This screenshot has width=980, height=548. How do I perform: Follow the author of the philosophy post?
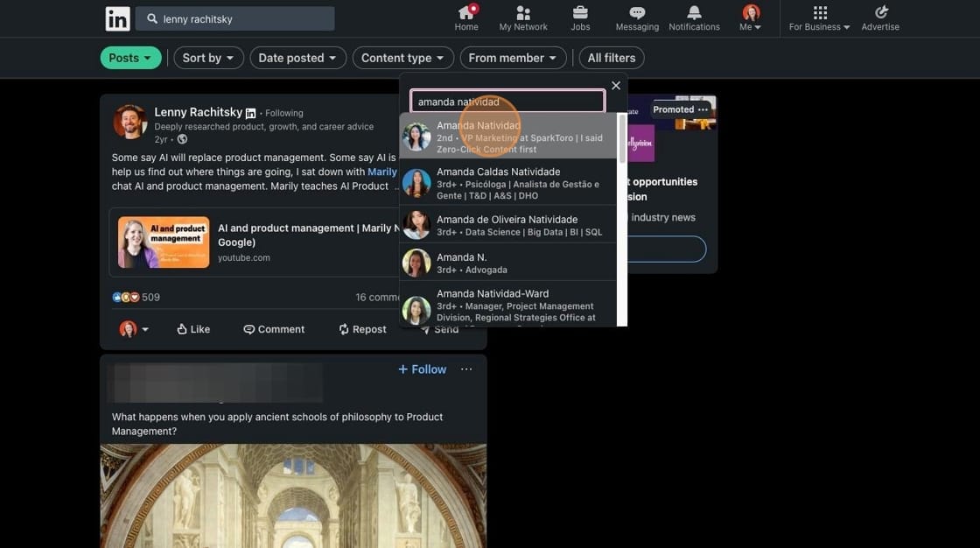[422, 367]
